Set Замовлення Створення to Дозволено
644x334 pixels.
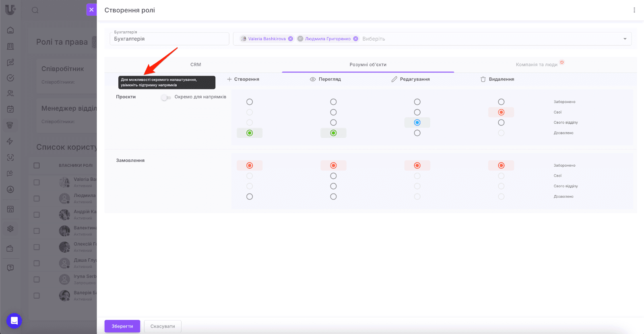(250, 196)
